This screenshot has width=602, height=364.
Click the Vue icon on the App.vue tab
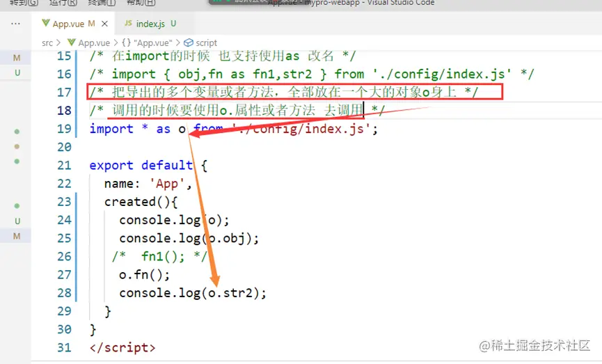pos(46,24)
